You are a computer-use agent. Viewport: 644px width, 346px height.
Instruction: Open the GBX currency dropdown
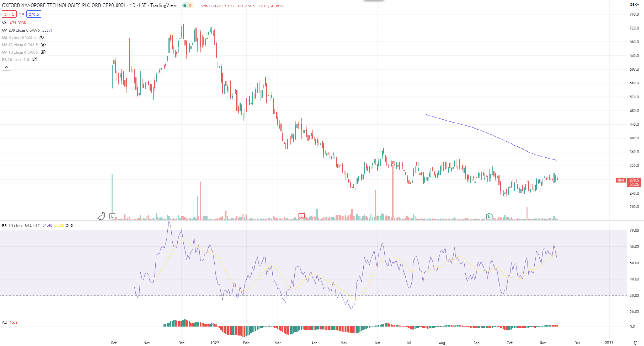click(635, 5)
